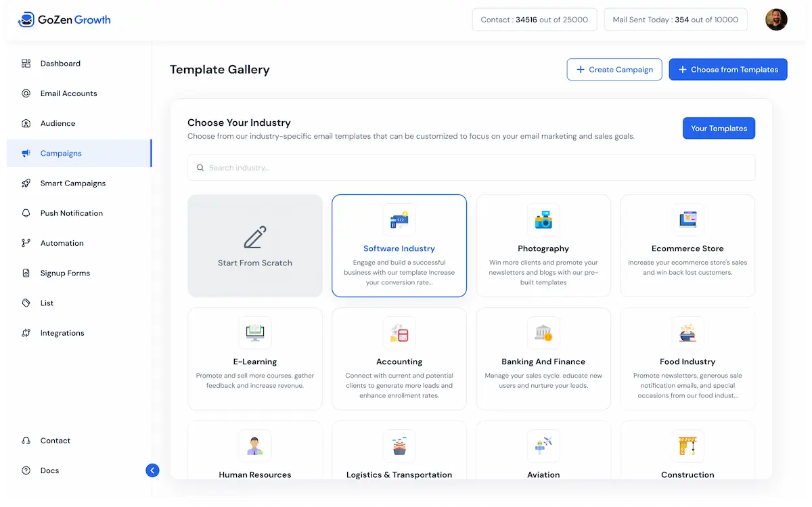Open the profile avatar in the top bar
This screenshot has height=507, width=812.
pos(776,20)
